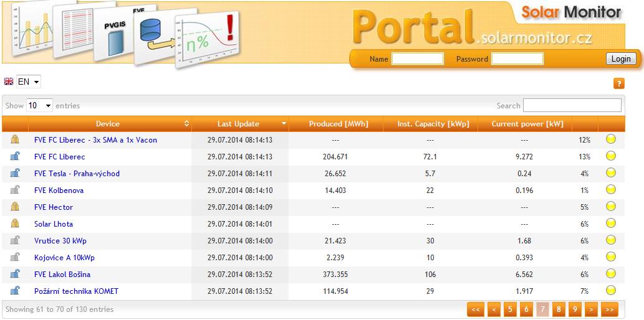This screenshot has width=644, height=320.
Task: Open the FVE Kolbenova device link
Action: [59, 191]
